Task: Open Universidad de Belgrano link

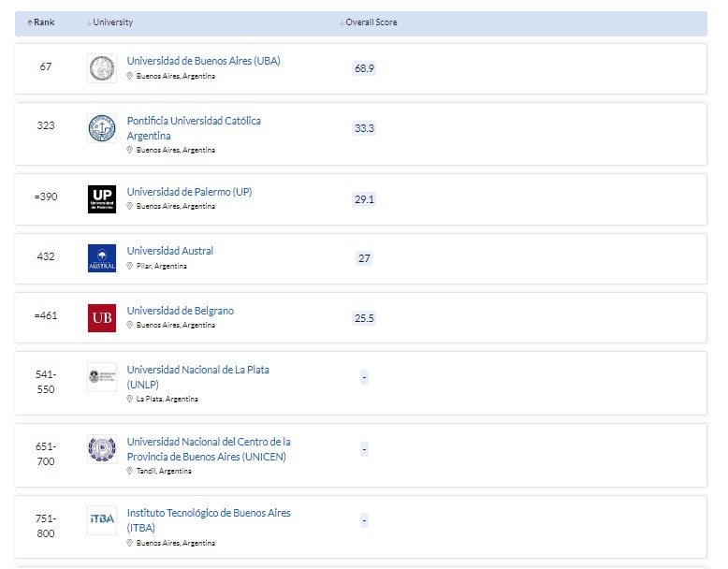Action: pyautogui.click(x=181, y=311)
